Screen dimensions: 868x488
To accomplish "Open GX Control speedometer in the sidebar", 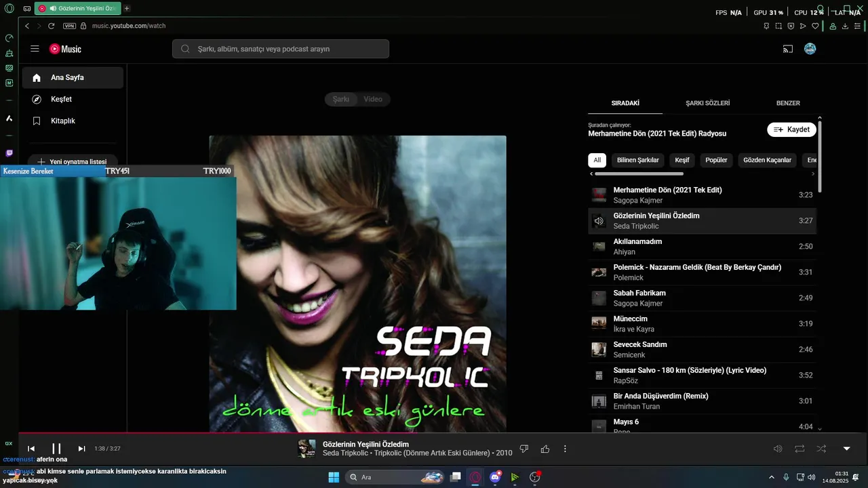I will (x=9, y=38).
